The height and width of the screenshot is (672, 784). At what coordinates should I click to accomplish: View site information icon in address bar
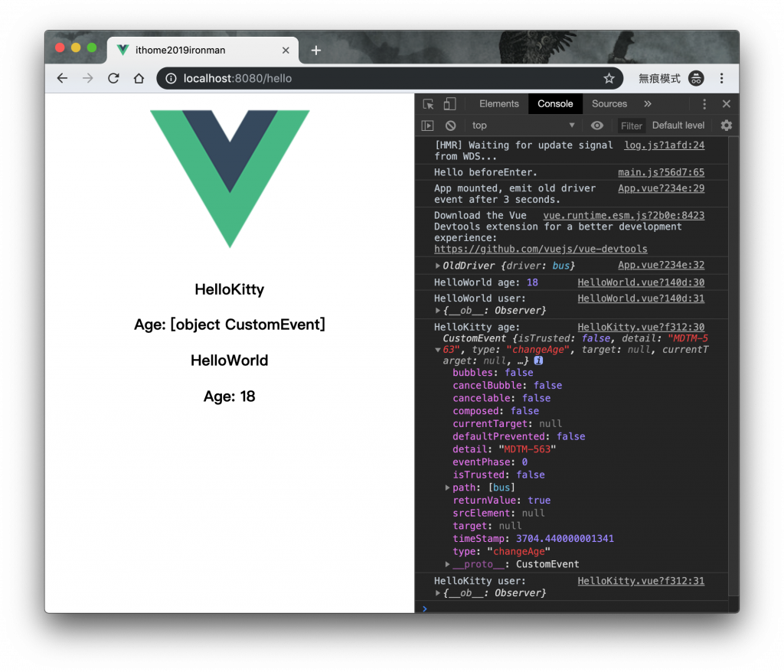[x=171, y=79]
